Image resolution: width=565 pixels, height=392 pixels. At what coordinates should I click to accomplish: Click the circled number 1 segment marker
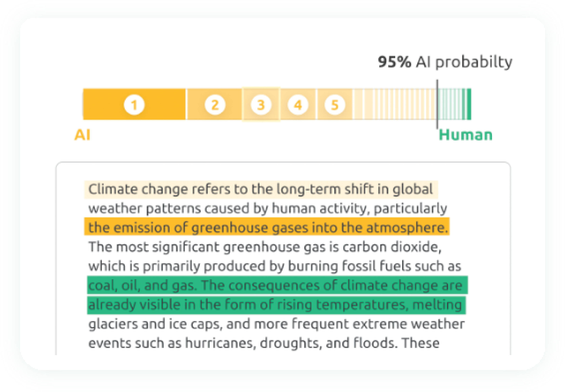coord(134,105)
